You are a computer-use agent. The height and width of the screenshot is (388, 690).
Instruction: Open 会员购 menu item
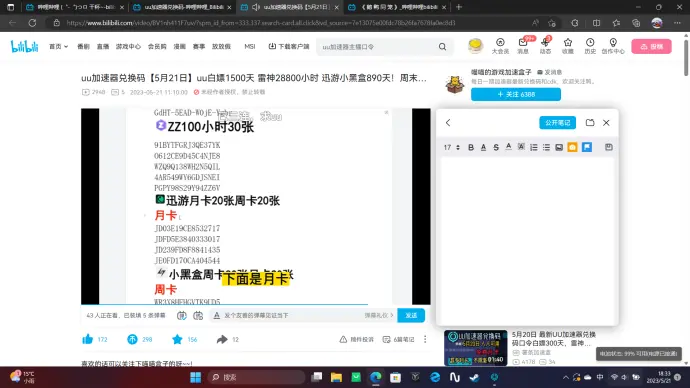(x=157, y=47)
